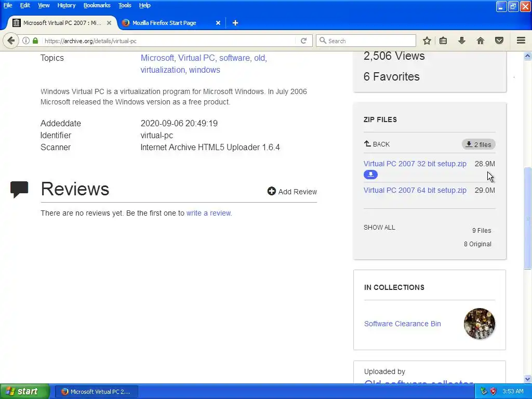Go to home page icon

coord(480,41)
